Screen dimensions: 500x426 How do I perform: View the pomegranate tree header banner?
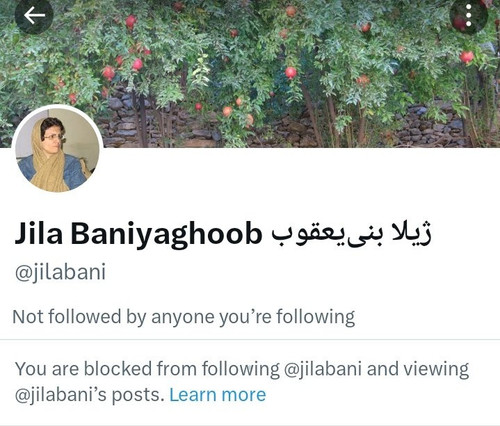pos(250,73)
